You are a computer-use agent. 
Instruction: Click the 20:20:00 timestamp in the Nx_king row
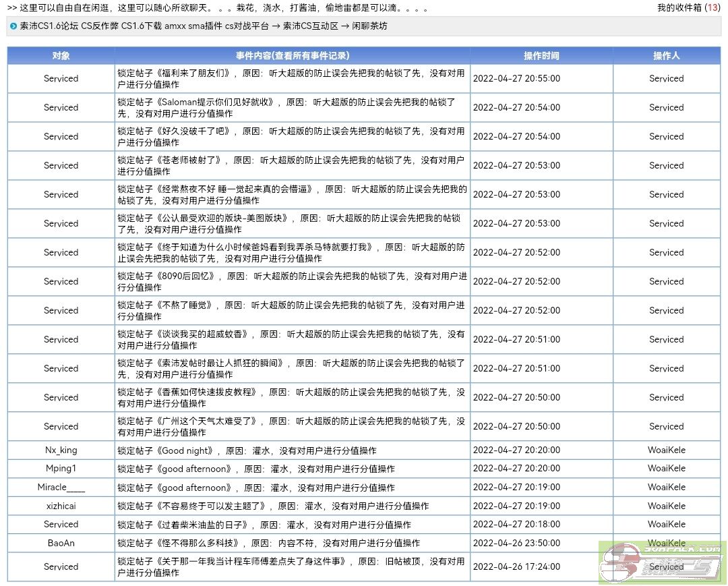click(516, 450)
